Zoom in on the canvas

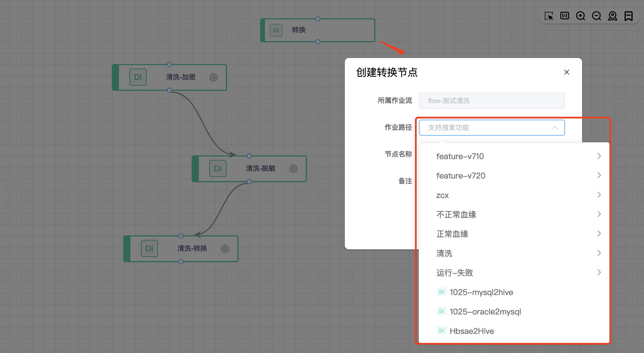click(580, 16)
